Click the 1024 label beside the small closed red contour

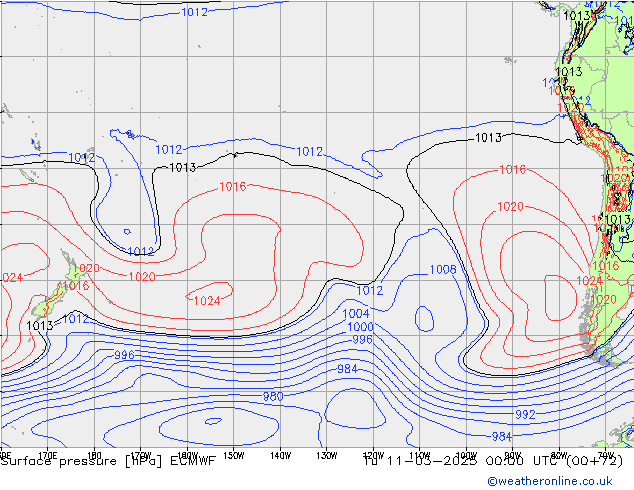[x=207, y=301]
